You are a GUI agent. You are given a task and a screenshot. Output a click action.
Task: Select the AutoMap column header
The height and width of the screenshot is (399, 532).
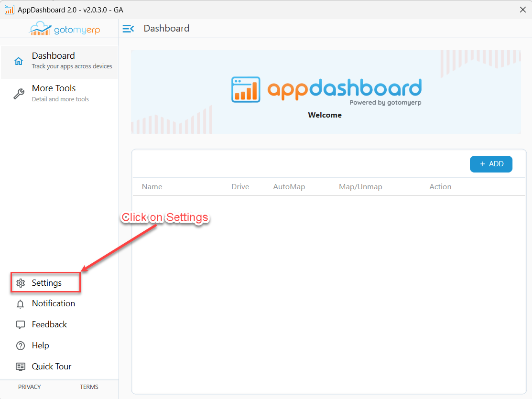coord(289,187)
